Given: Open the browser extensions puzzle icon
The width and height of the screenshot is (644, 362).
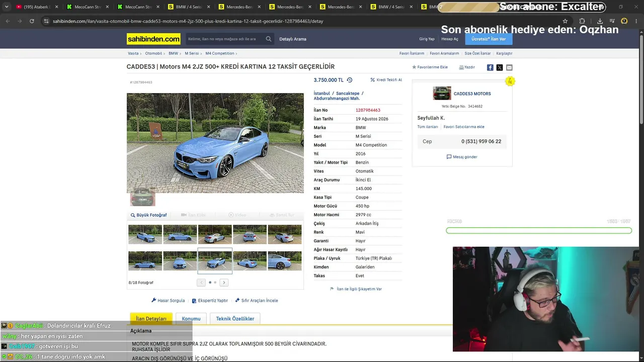Looking at the screenshot, I should coord(582,21).
